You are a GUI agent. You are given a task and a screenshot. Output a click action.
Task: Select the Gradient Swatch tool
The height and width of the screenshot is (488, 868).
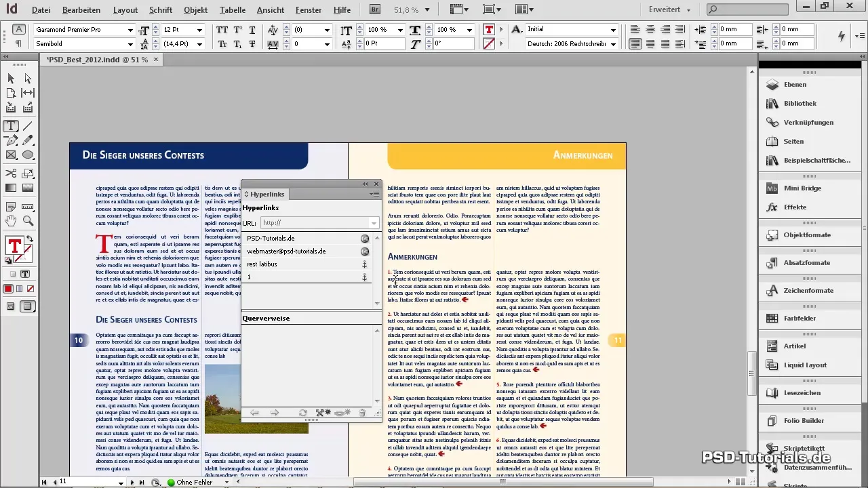pyautogui.click(x=11, y=188)
